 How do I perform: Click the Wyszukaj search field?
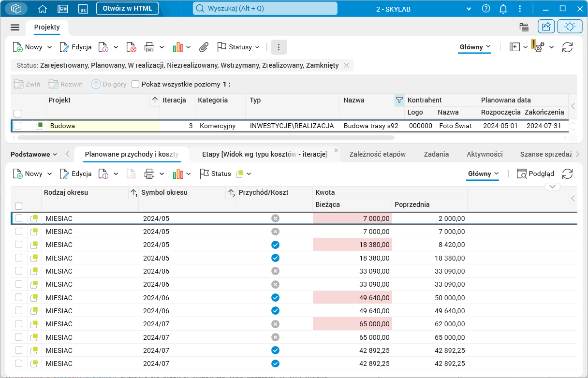coord(265,9)
